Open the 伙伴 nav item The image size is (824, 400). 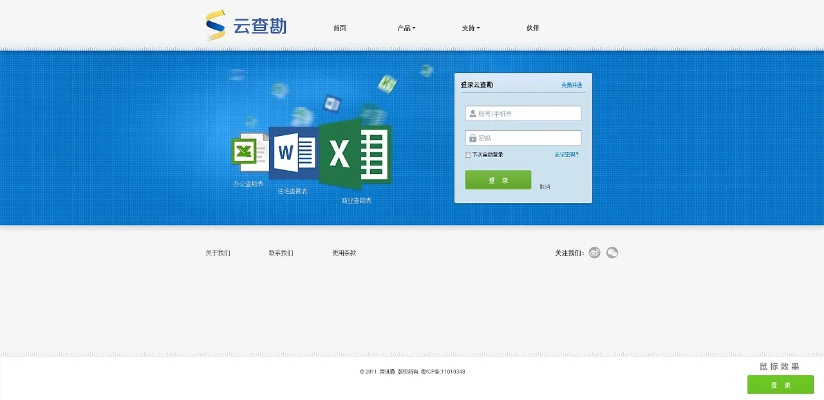(532, 28)
